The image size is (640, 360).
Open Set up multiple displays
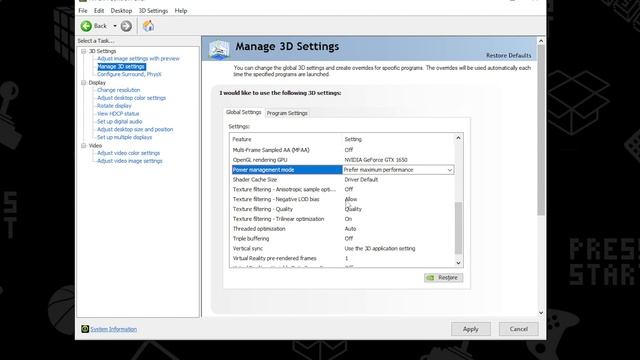click(124, 137)
